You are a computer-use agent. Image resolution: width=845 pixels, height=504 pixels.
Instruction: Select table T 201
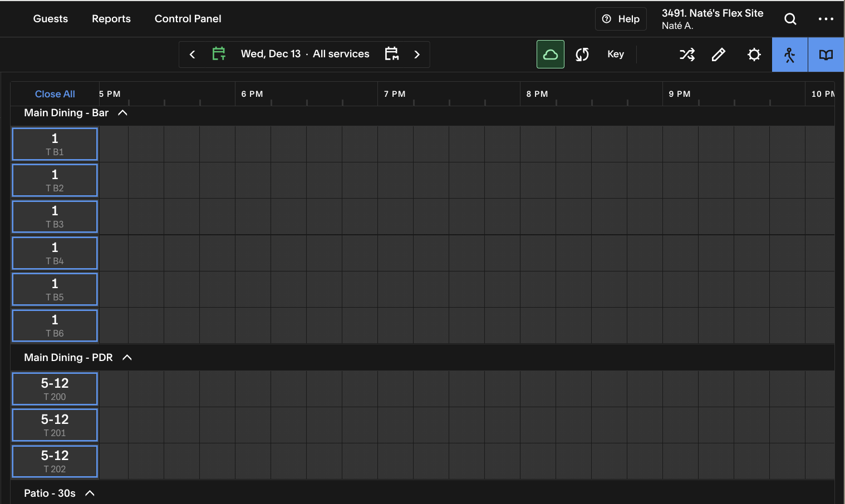(x=55, y=425)
